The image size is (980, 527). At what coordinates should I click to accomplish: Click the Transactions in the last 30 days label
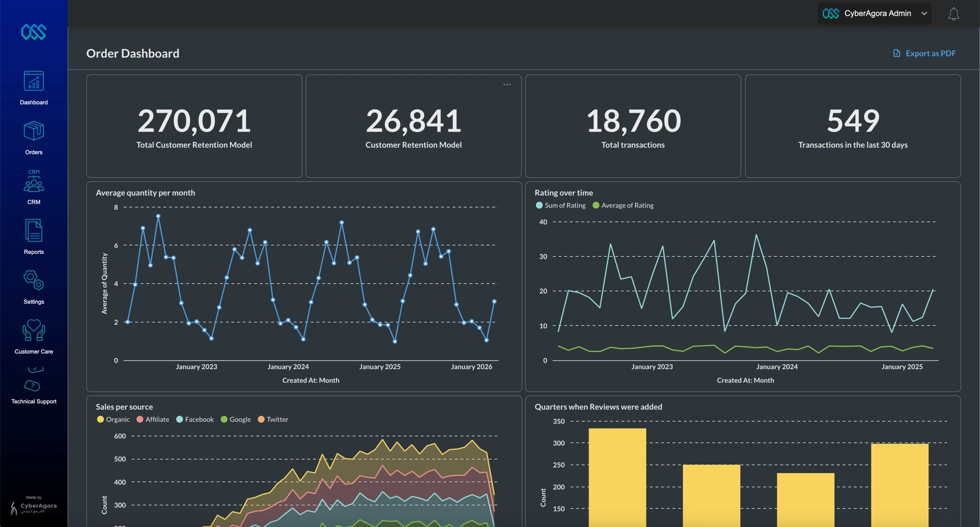click(x=853, y=145)
